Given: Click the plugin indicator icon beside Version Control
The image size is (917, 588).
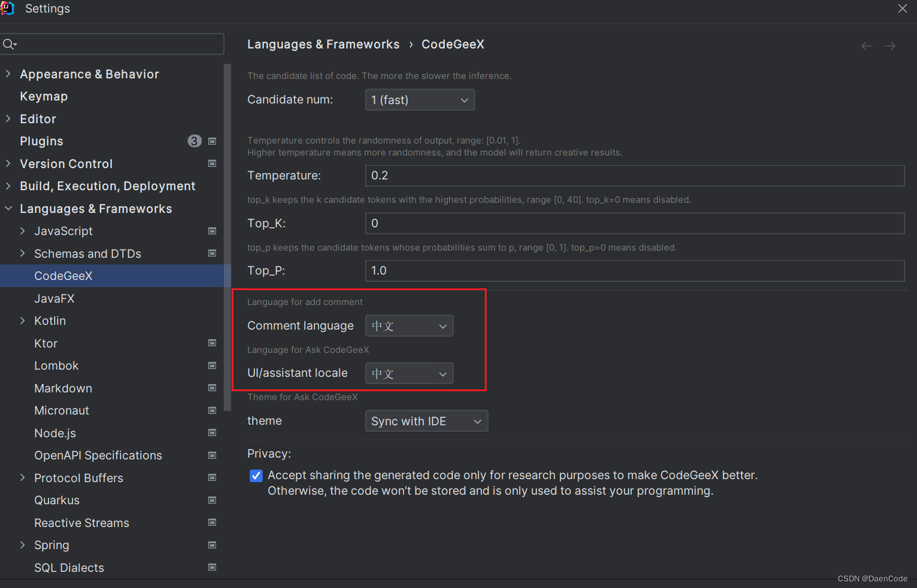Looking at the screenshot, I should coord(212,163).
